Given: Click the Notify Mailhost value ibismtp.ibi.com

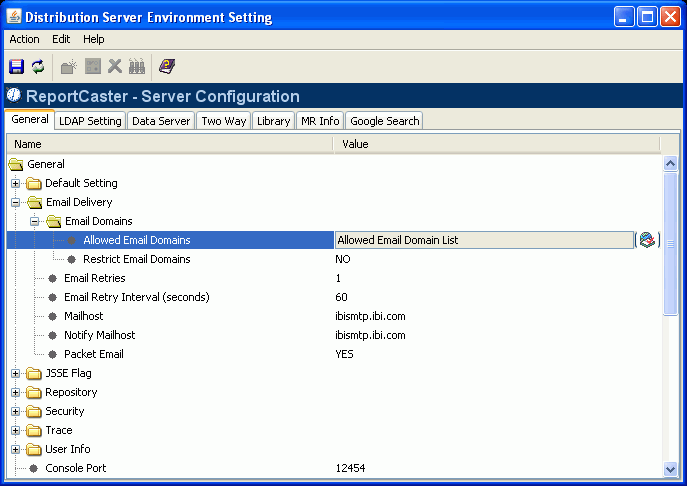Looking at the screenshot, I should coord(370,335).
